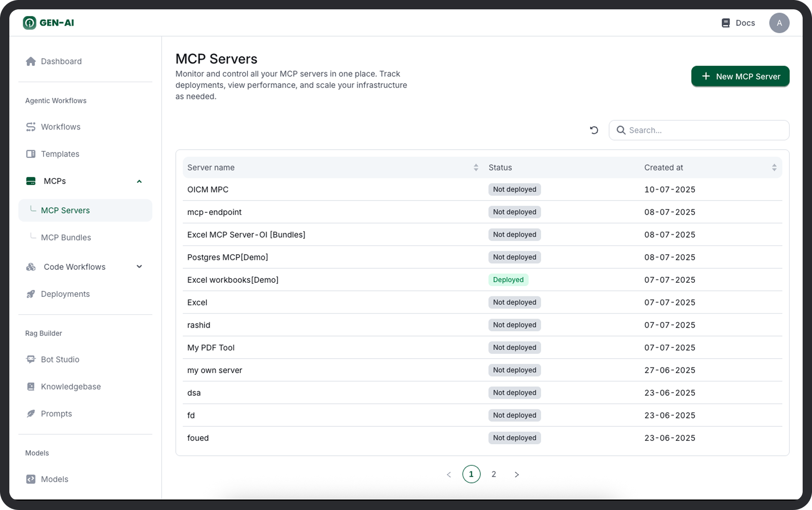Click the Deployments rocket icon
The height and width of the screenshot is (510, 812).
pos(31,294)
